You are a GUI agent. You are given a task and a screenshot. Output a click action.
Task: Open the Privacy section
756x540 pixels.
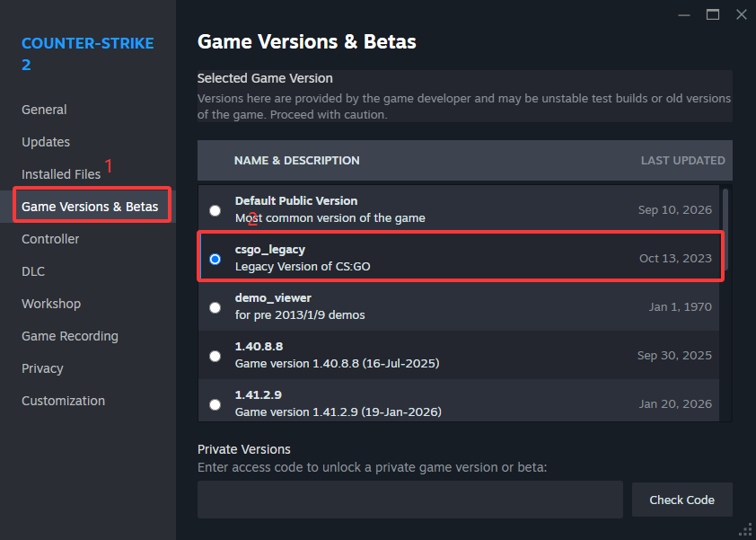[x=42, y=368]
